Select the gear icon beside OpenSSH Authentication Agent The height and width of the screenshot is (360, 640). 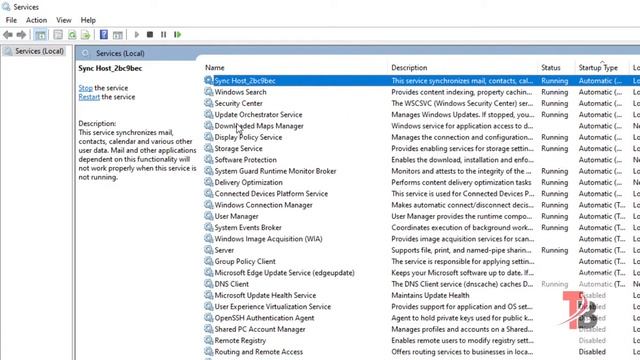(209, 318)
